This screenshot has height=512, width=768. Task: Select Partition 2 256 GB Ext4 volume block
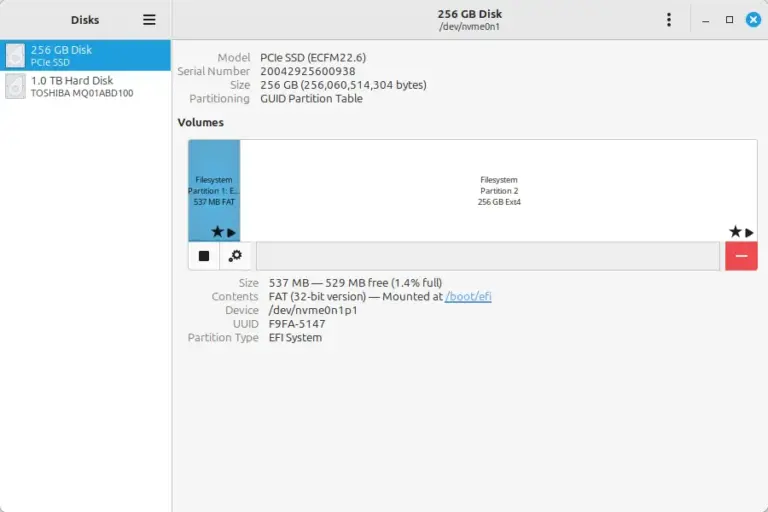499,191
